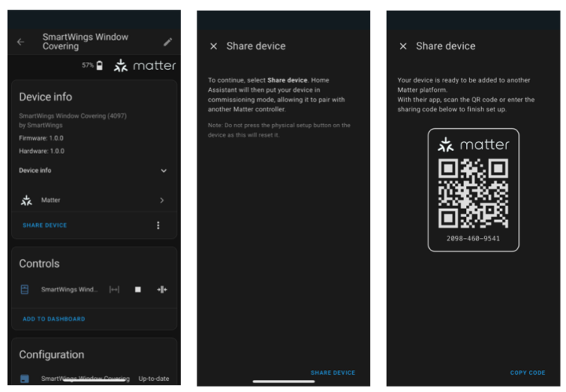
Task: Open Matter row right chevron
Action: pos(162,200)
